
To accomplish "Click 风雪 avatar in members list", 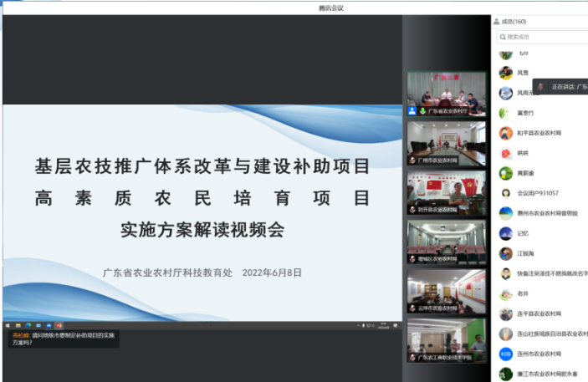I will [506, 73].
